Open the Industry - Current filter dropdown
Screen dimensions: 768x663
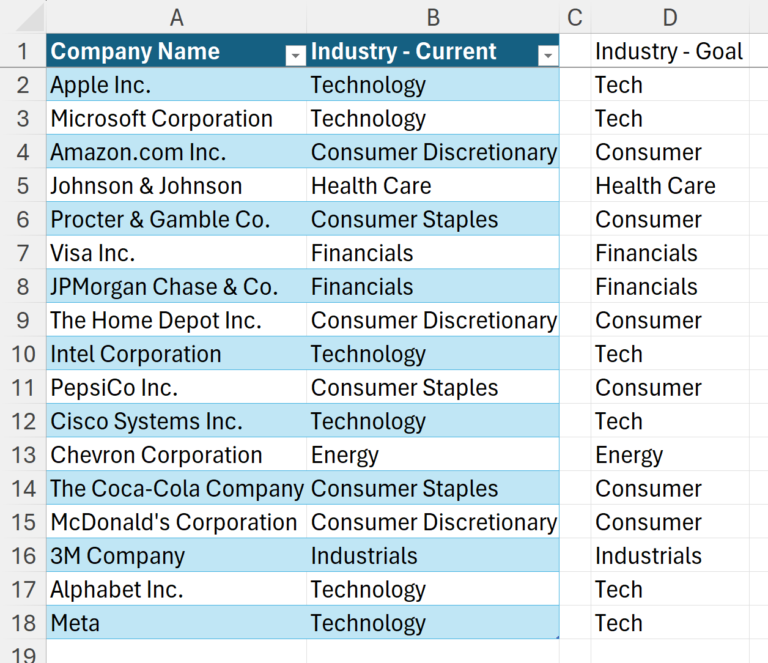point(547,56)
